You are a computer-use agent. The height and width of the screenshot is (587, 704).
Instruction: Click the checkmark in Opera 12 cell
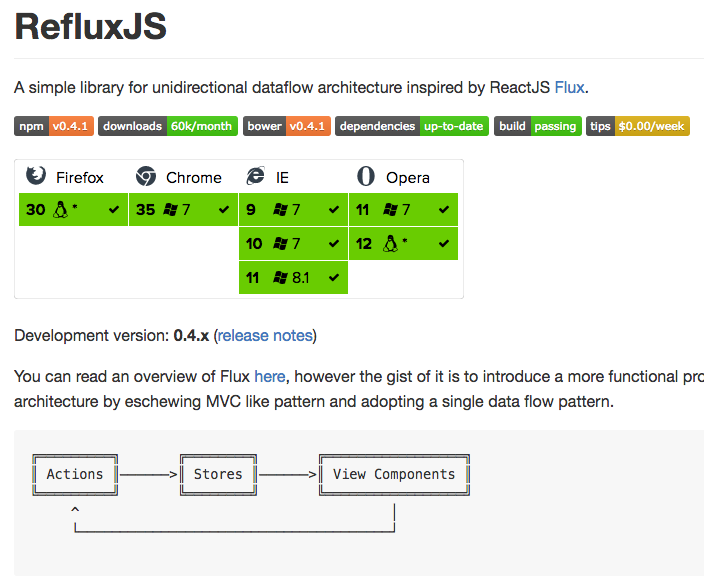[444, 243]
